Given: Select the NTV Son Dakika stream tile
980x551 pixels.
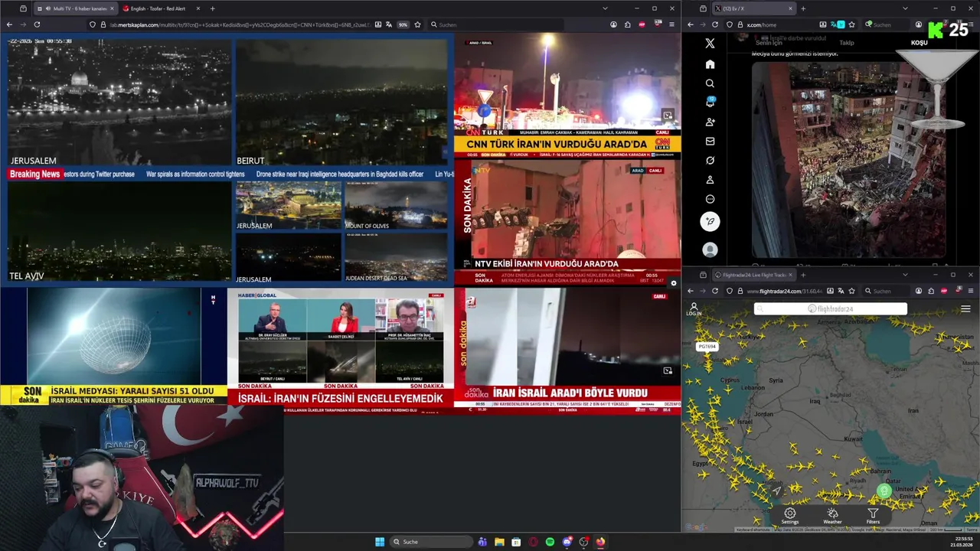Looking at the screenshot, I should tap(567, 223).
